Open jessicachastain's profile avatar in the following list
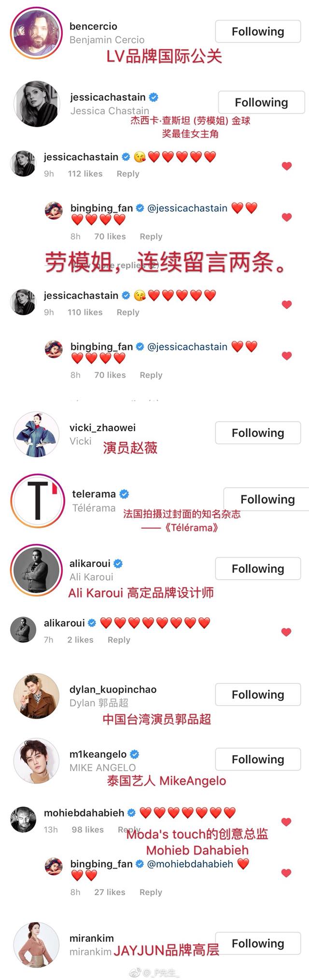 click(37, 104)
